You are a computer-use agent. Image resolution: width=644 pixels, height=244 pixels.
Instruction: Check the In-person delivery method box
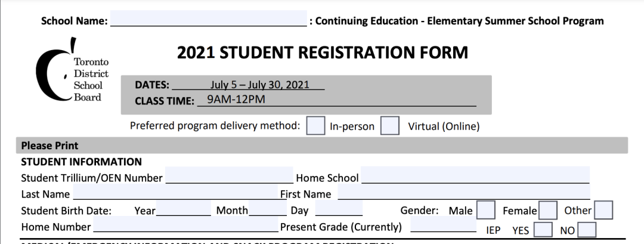pos(315,126)
